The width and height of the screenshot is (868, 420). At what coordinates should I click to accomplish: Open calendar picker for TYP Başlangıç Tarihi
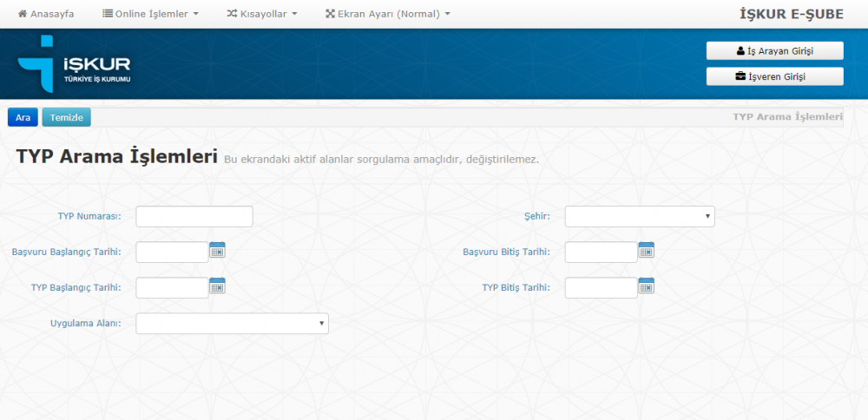coord(217,285)
